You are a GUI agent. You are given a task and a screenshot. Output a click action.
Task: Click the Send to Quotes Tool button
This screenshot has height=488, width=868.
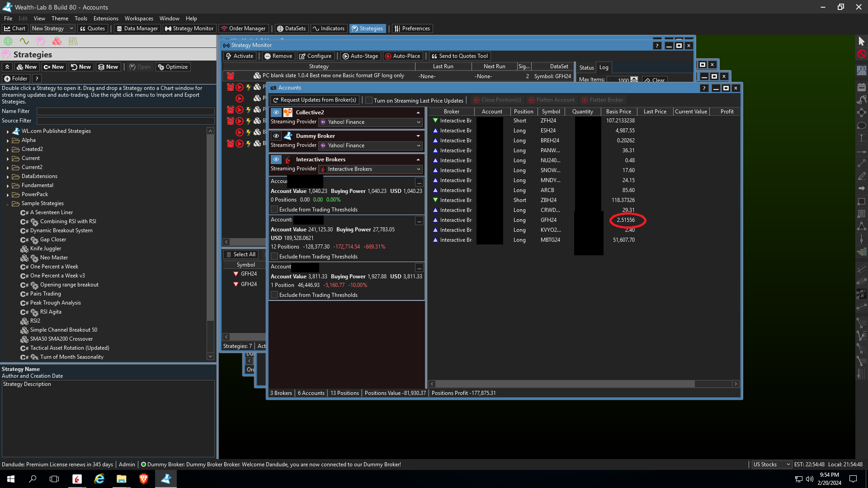click(x=459, y=56)
